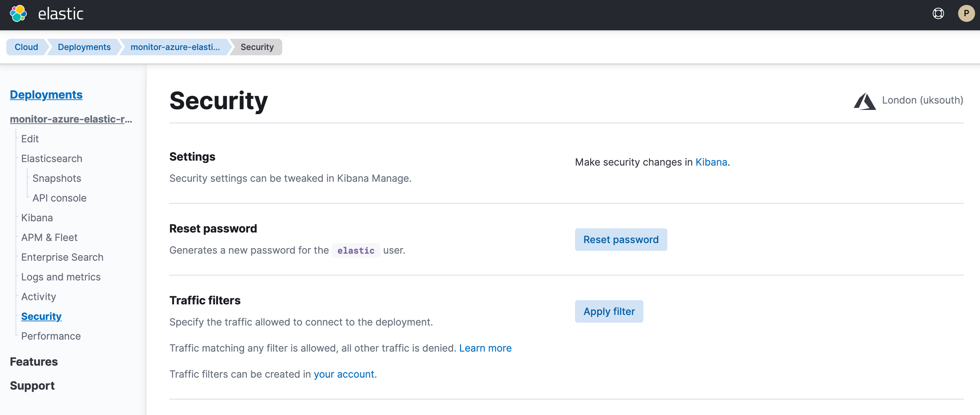The width and height of the screenshot is (980, 415).
Task: Open the Performance section
Action: point(50,336)
